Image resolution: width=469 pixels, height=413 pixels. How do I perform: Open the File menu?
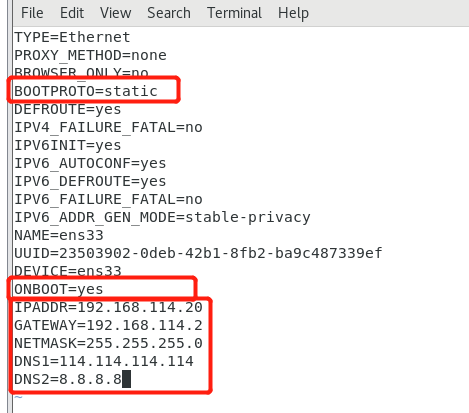click(x=32, y=13)
